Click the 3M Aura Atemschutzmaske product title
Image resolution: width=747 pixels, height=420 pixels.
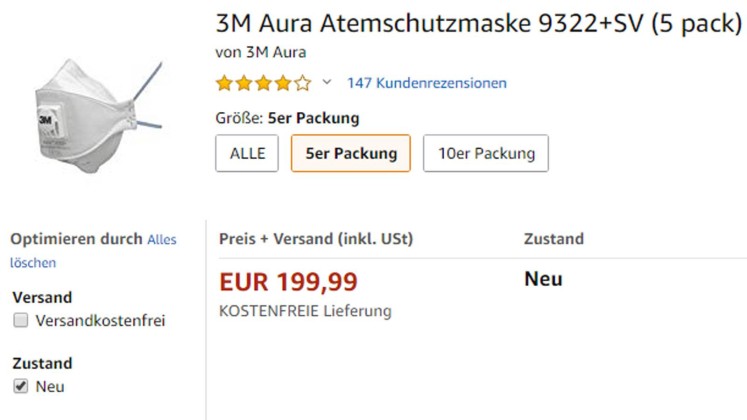[x=478, y=23]
